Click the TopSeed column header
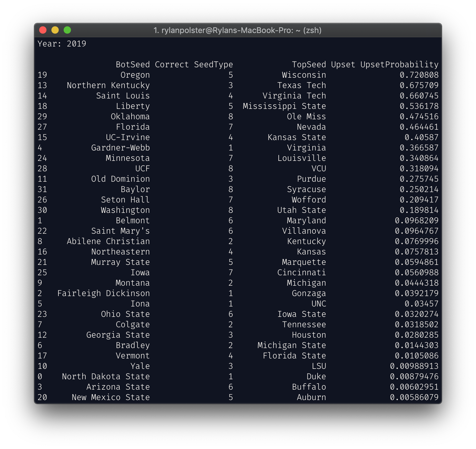The height and width of the screenshot is (449, 476). [x=309, y=65]
